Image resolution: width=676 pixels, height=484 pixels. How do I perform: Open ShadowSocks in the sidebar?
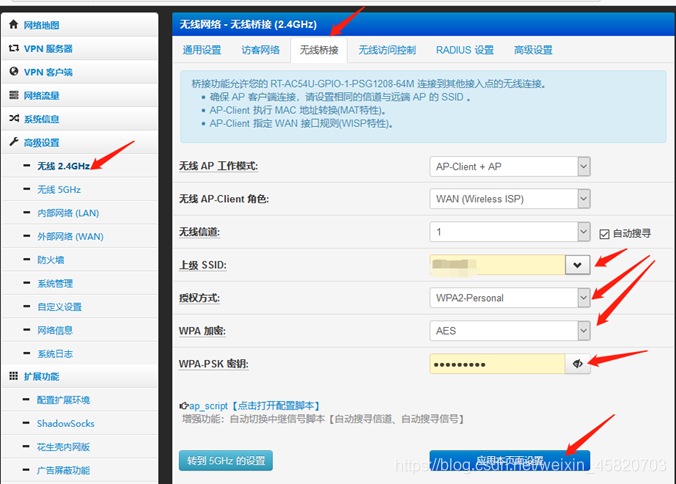coord(66,423)
